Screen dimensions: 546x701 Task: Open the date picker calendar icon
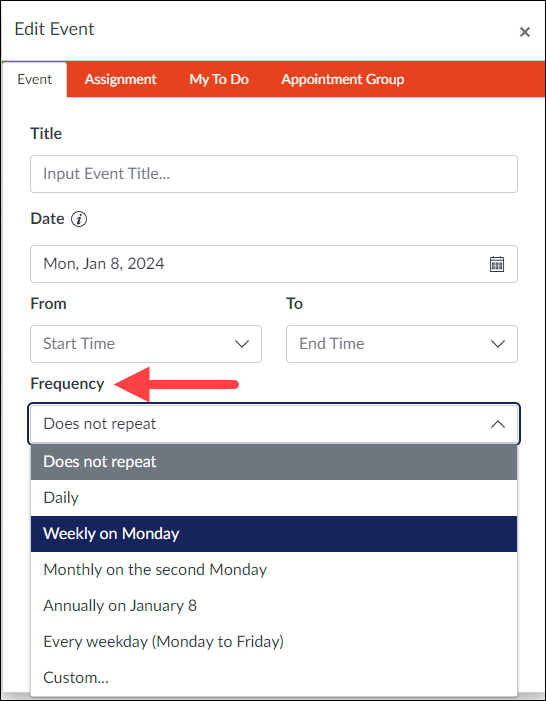(497, 264)
